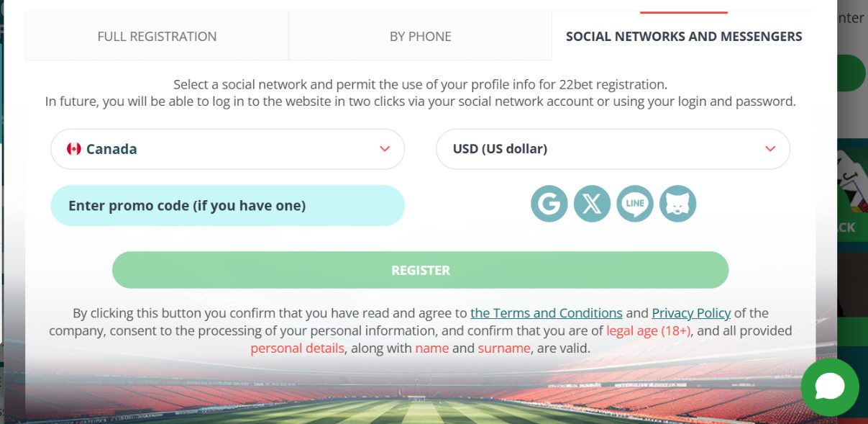Select Social Networks and Messengers tab
The image size is (868, 424).
tap(684, 36)
